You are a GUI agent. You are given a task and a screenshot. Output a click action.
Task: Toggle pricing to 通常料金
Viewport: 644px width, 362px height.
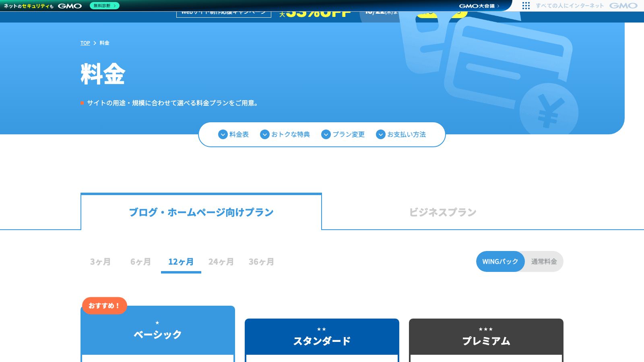pos(544,261)
